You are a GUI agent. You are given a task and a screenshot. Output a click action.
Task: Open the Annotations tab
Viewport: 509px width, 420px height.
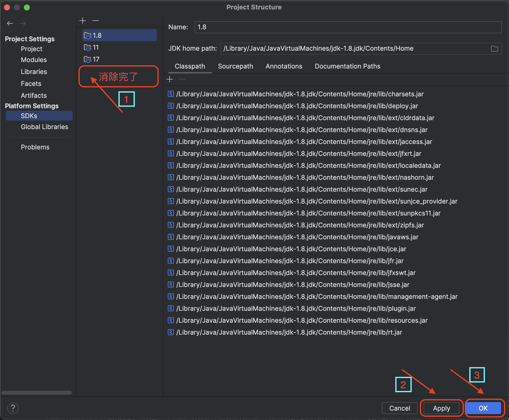coord(284,66)
